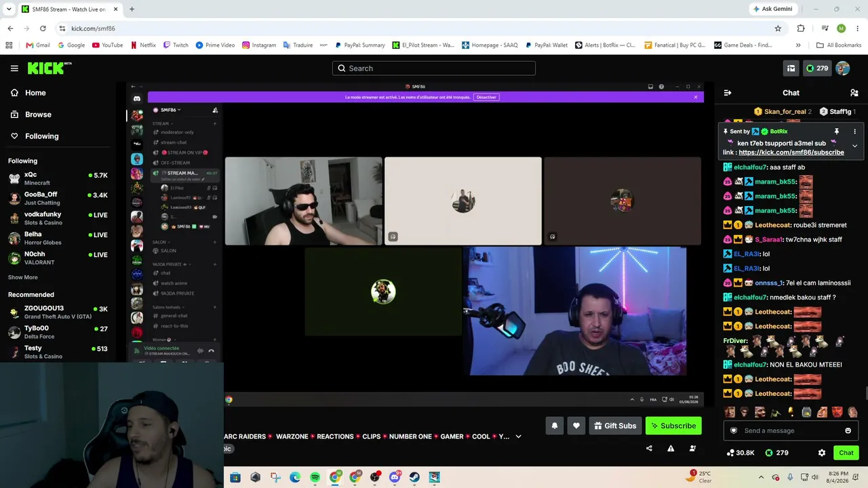Viewport: 868px width, 488px height.
Task: Click the 30.8K channel points balance
Action: pyautogui.click(x=741, y=453)
